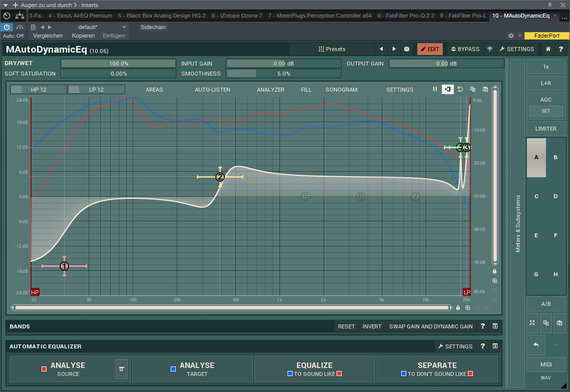Click Kopieren to copy settings

(83, 36)
